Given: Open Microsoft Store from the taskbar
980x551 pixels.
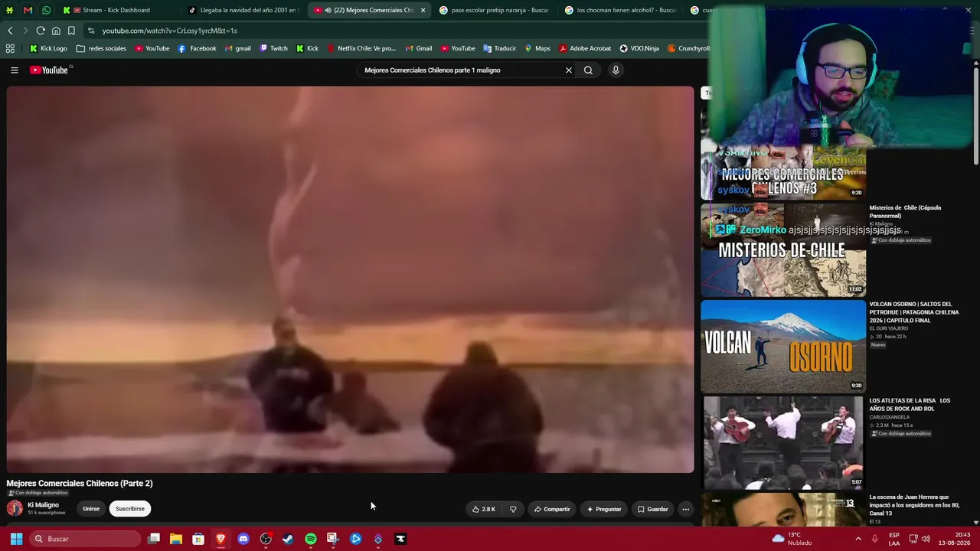Looking at the screenshot, I should coord(198,539).
